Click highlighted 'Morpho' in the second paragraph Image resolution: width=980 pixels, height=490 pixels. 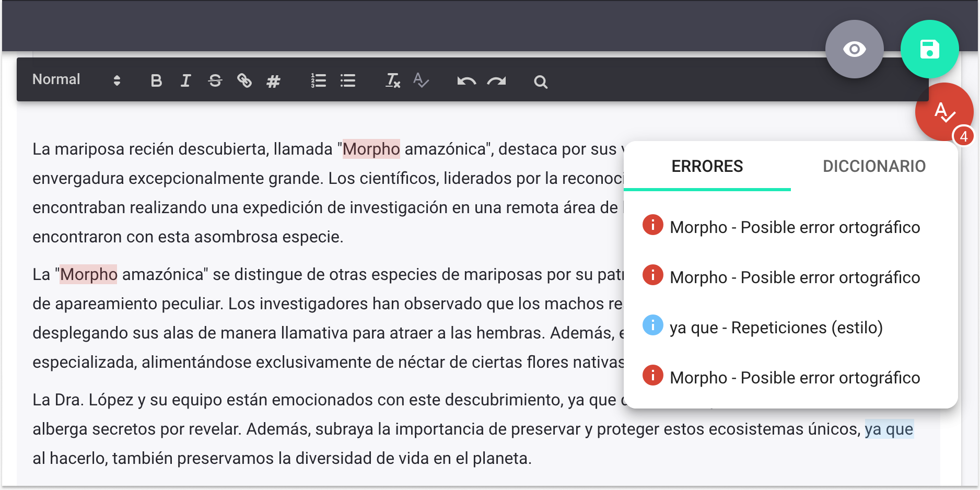click(x=89, y=274)
